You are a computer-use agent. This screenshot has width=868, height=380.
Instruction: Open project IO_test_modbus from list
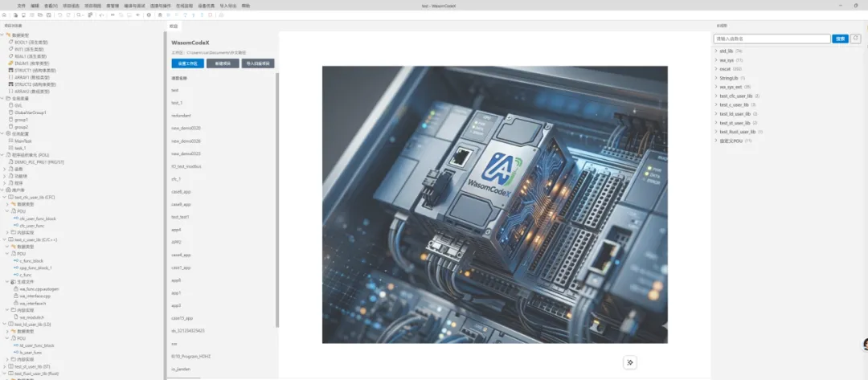pos(186,166)
